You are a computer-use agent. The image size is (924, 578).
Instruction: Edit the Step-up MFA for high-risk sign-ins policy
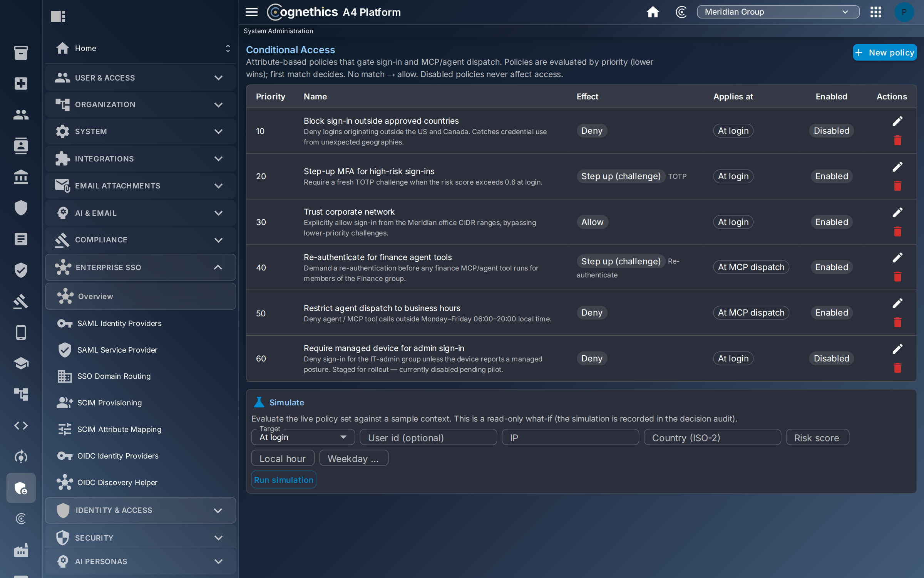click(897, 167)
